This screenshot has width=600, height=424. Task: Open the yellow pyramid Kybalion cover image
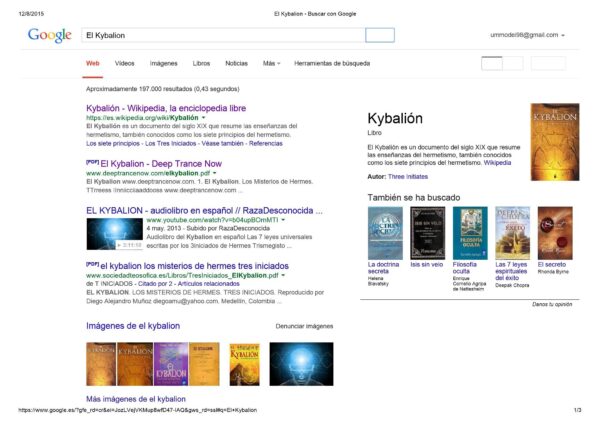tap(245, 365)
